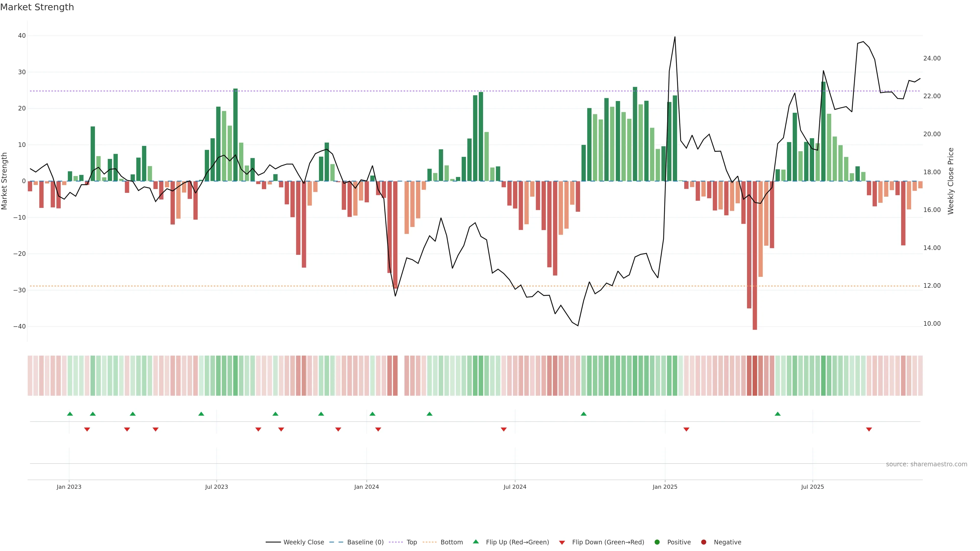
Task: Click the flip-down marker just after Jan 2025
Action: (686, 429)
